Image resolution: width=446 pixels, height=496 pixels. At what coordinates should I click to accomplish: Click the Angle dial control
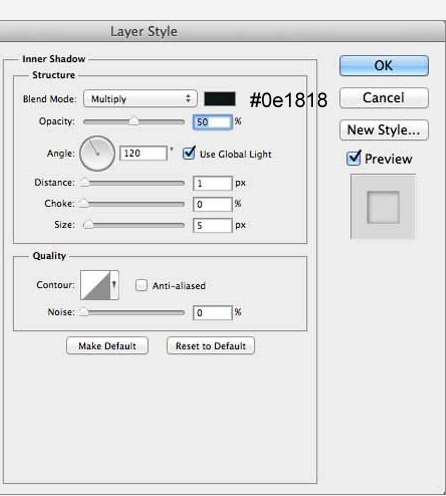pos(97,154)
